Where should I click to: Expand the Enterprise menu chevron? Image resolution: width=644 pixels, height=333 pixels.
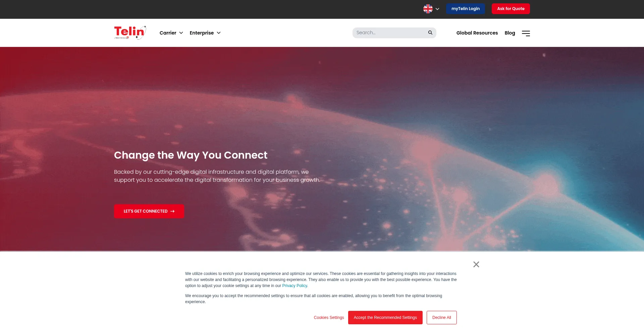click(219, 33)
